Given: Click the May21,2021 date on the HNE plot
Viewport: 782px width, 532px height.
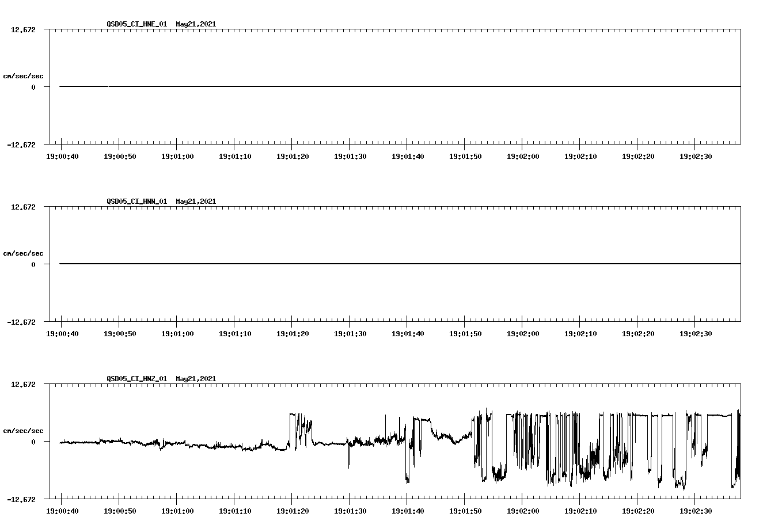Looking at the screenshot, I should [196, 24].
